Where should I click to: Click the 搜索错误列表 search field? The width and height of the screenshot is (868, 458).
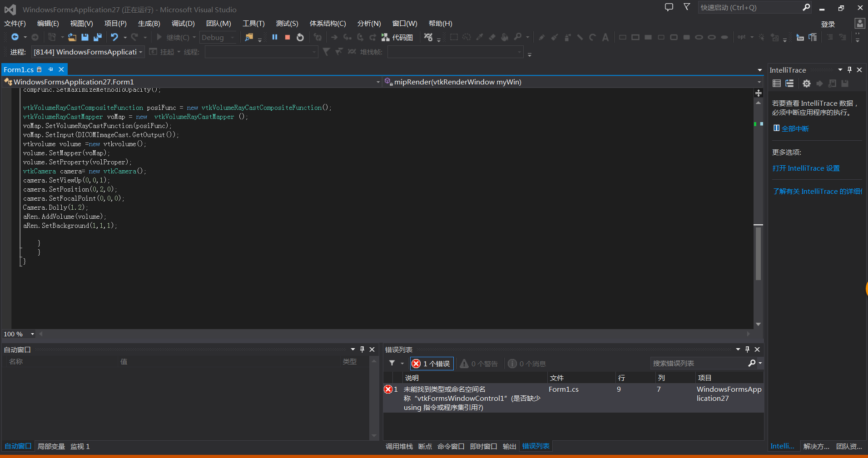(x=699, y=363)
